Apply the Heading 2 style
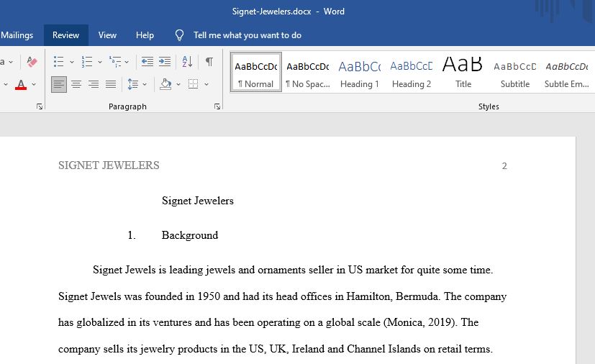Viewport: 595px width, 364px height. click(x=412, y=72)
